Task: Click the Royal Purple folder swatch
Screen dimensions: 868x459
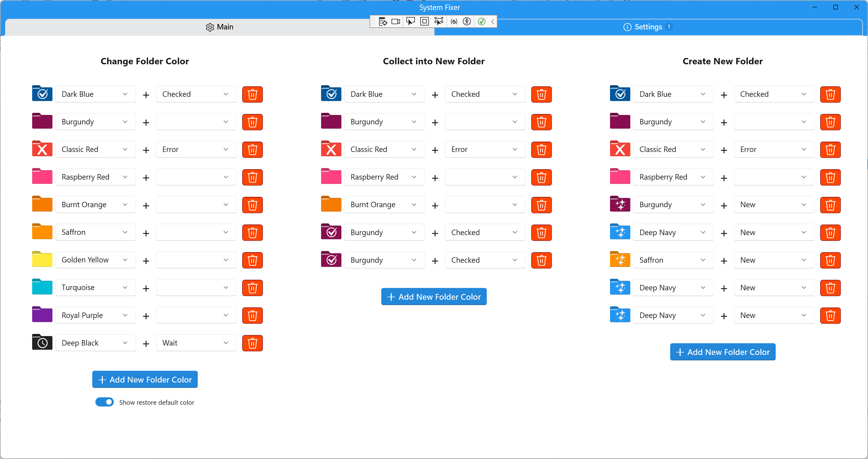Action: pos(42,315)
